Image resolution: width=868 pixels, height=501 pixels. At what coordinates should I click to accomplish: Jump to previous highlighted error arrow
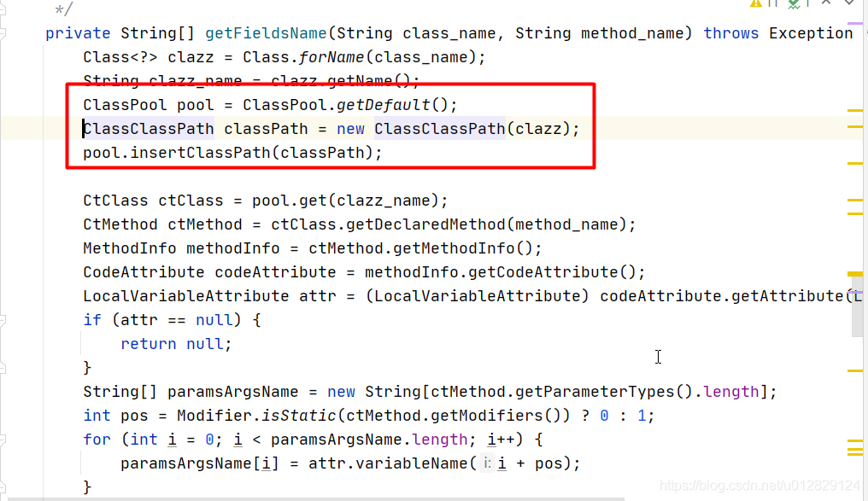(x=826, y=3)
